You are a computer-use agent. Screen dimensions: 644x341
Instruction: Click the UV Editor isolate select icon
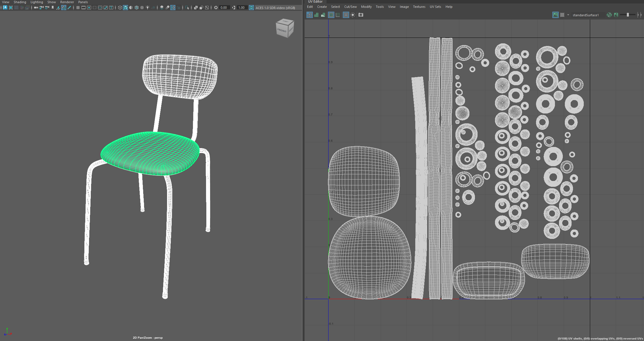(353, 15)
